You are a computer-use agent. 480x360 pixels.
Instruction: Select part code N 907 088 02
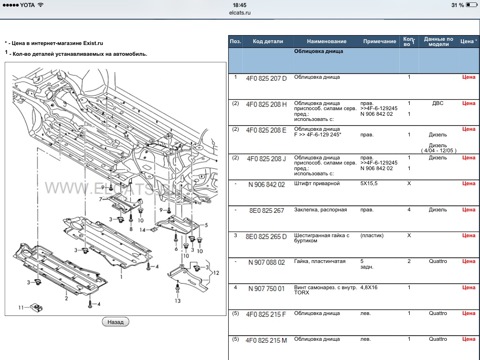(x=266, y=262)
